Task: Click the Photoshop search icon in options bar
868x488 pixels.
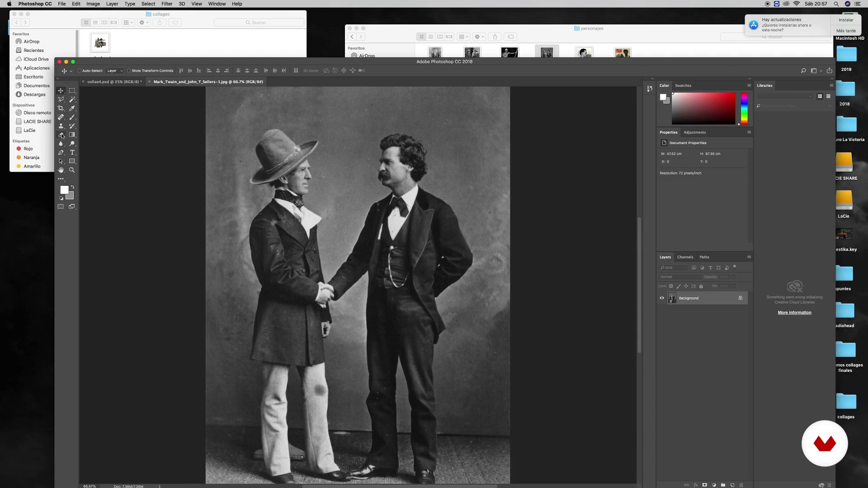Action: [803, 70]
